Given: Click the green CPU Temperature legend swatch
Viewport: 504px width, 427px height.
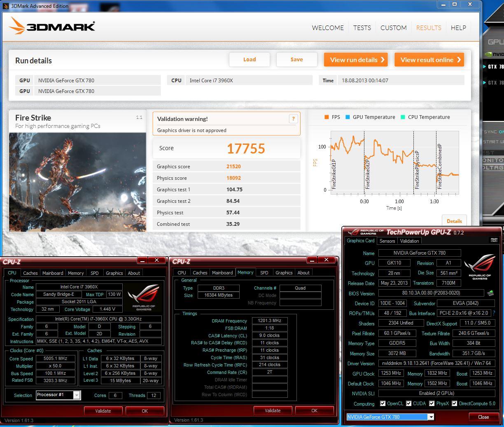Looking at the screenshot, I should tap(403, 117).
